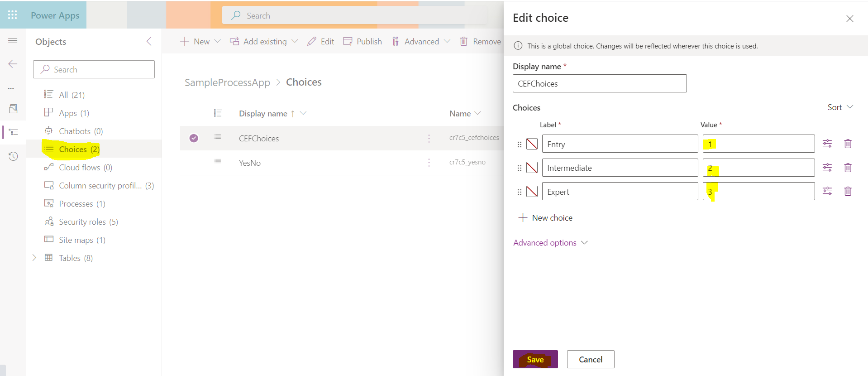The width and height of the screenshot is (868, 376).
Task: Open the History icon in left rail
Action: (x=13, y=156)
